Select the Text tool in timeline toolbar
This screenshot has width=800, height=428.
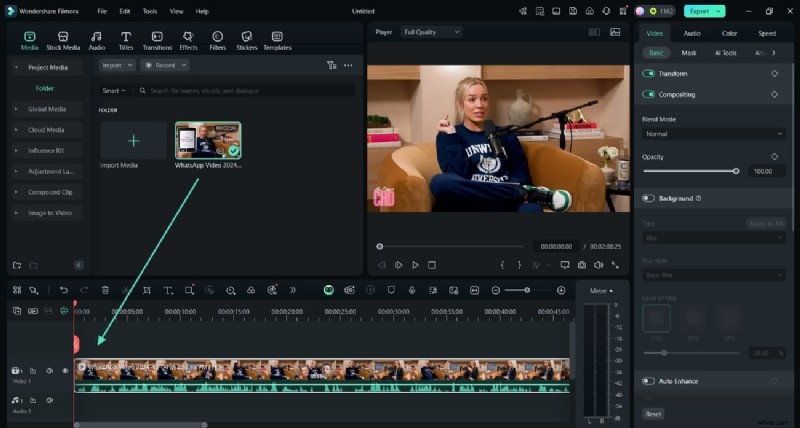pyautogui.click(x=167, y=290)
